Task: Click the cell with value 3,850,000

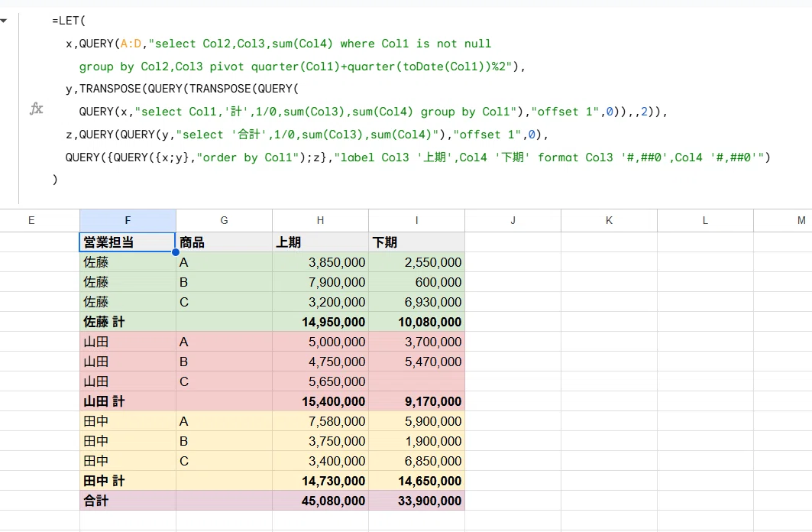Action: 321,262
